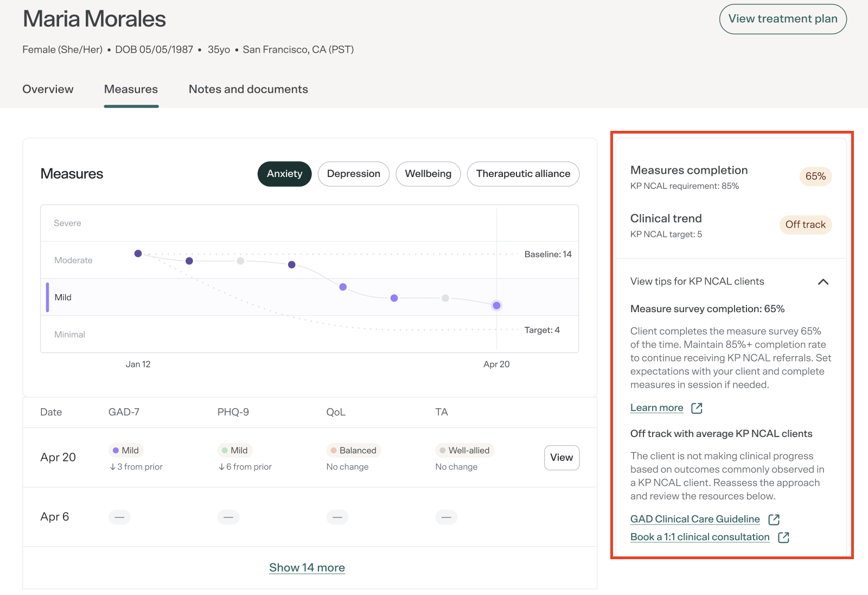Select the Depression measure filter
Viewport: 868px width, 595px height.
[x=354, y=174]
